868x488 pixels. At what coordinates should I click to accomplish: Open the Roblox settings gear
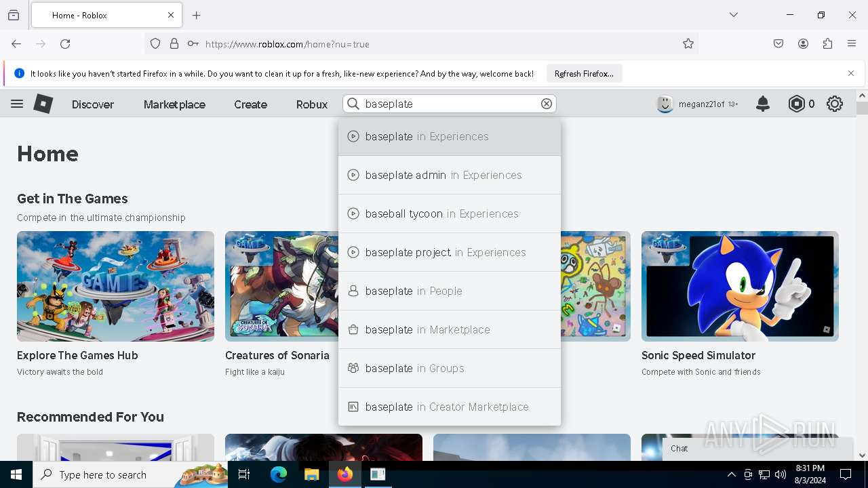point(835,104)
